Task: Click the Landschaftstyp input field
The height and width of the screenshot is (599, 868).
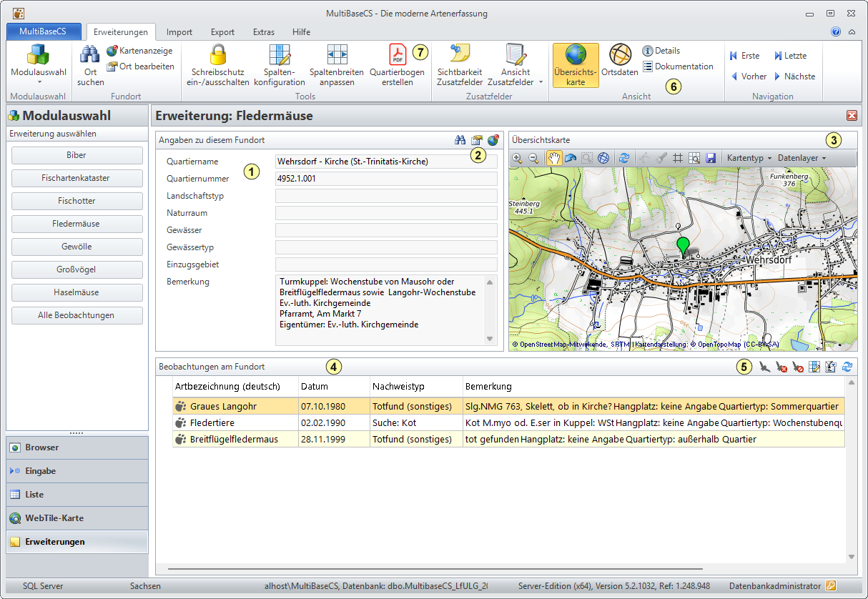Action: pyautogui.click(x=386, y=196)
